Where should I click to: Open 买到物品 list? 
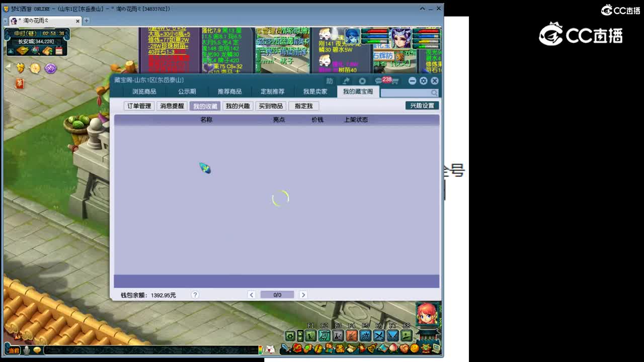271,106
